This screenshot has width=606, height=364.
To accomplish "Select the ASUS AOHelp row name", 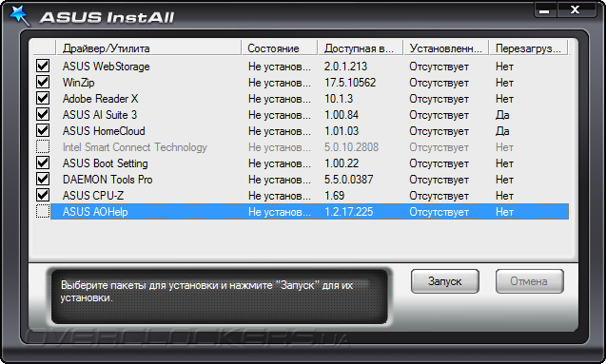I will coord(95,212).
